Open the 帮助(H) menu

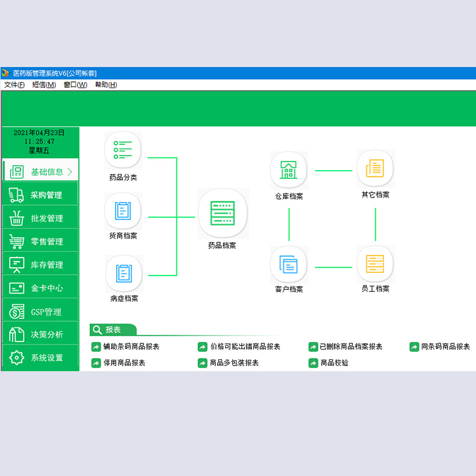coord(106,84)
